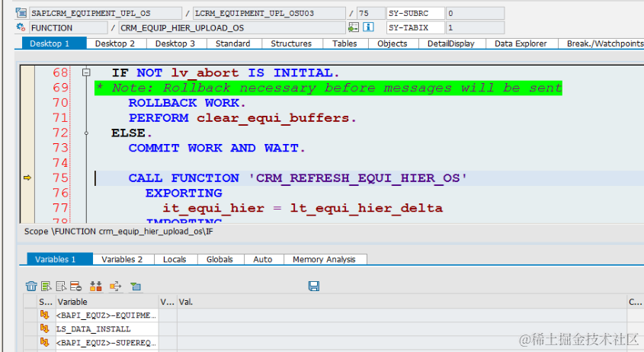Click the LCRM_EQUIPMENT_UPL_OSU03 include field
The height and width of the screenshot is (352, 644).
click(x=269, y=13)
